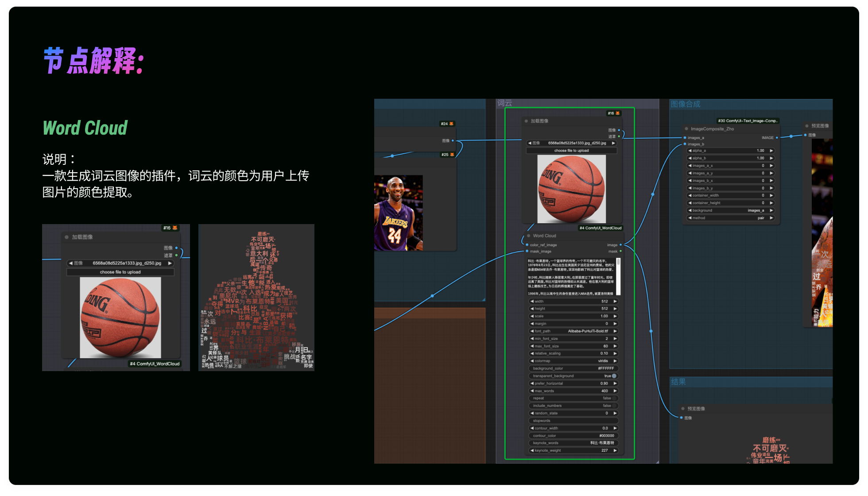
Task: Open the method pair dropdown
Action: point(730,218)
